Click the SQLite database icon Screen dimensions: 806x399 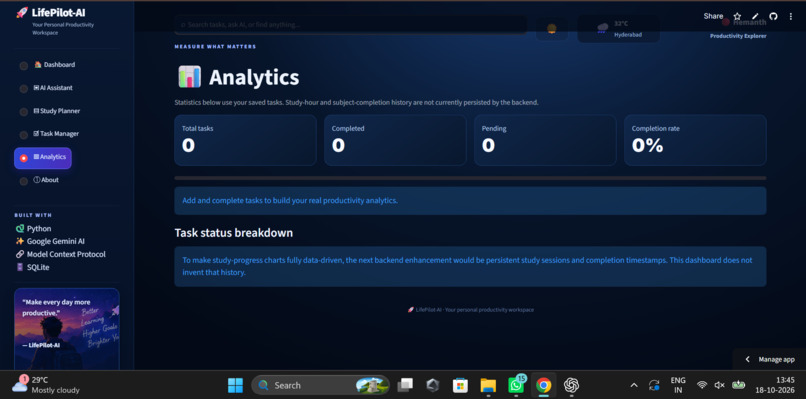pos(20,267)
